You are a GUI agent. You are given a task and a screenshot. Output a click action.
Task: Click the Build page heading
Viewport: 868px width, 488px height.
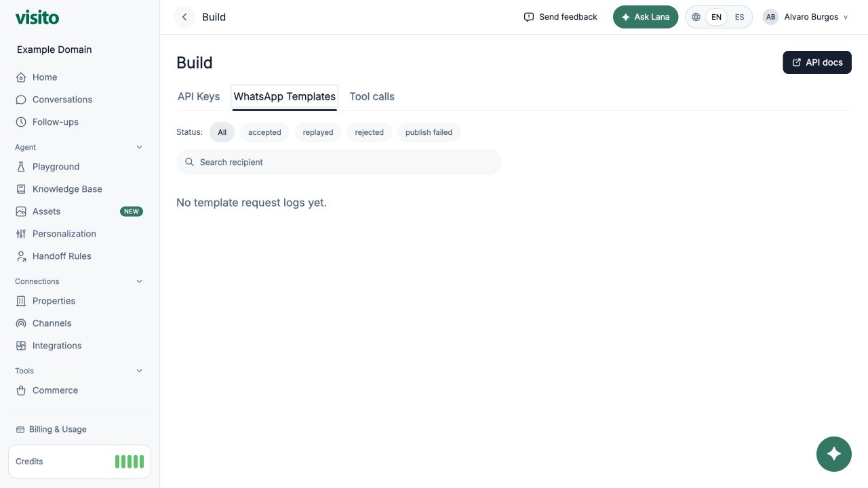(195, 62)
